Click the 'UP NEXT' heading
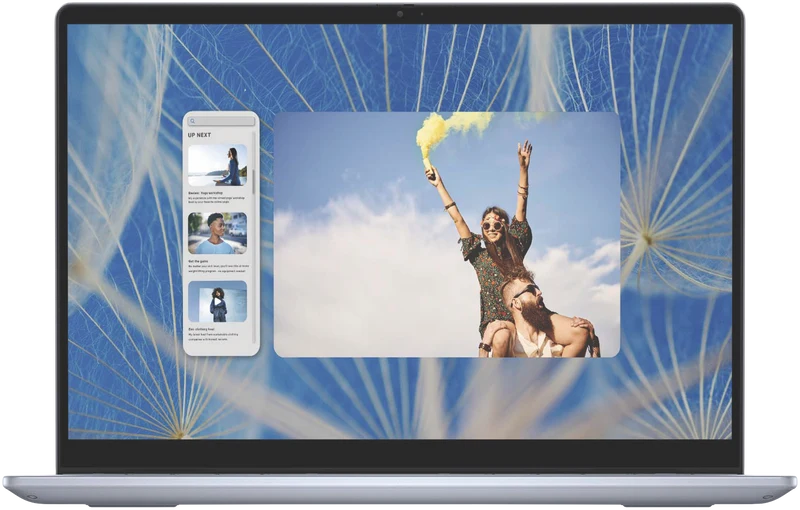This screenshot has height=510, width=800. coord(199,135)
